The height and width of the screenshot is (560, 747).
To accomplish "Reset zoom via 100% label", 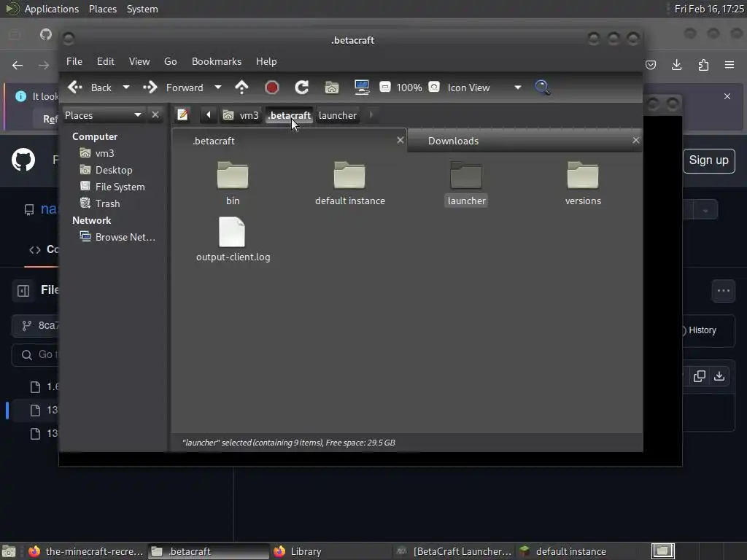I will [x=409, y=87].
